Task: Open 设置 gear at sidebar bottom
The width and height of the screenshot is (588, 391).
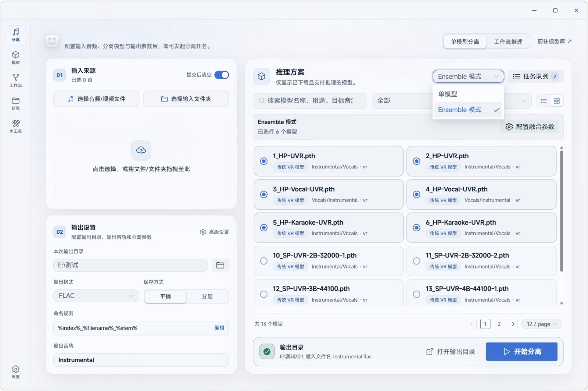Action: [x=16, y=372]
